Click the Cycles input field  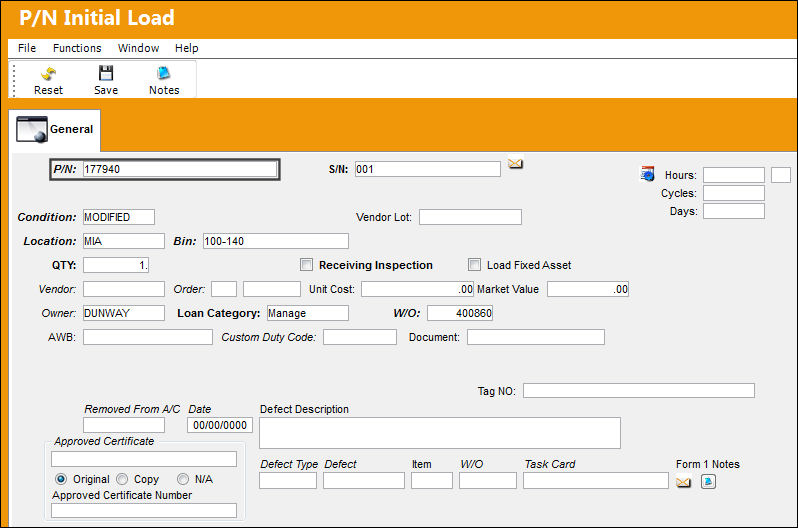tap(734, 193)
